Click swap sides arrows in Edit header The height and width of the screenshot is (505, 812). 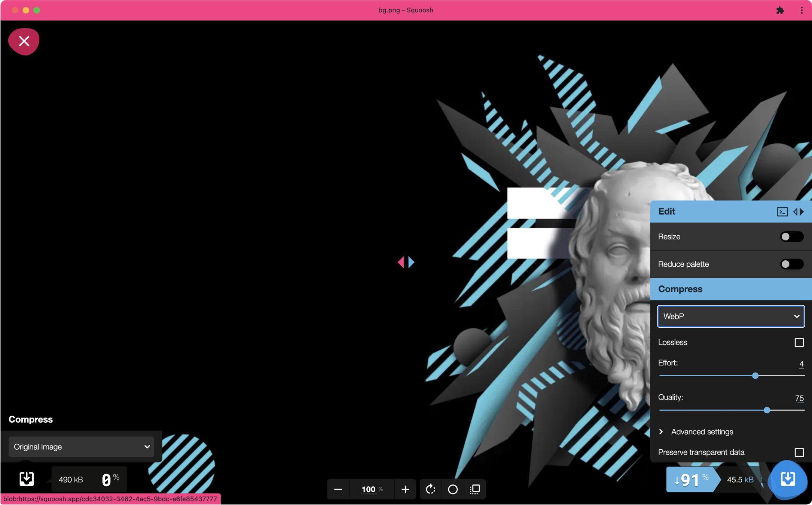(x=799, y=212)
